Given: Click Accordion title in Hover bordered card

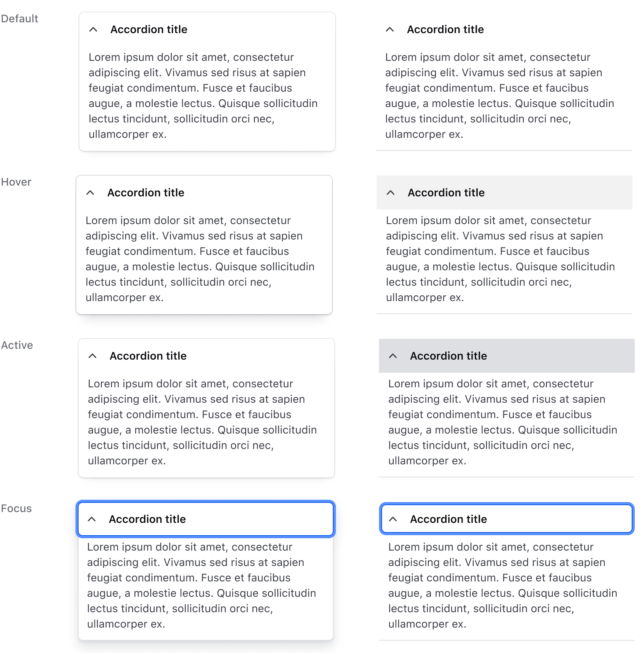Looking at the screenshot, I should (x=146, y=193).
